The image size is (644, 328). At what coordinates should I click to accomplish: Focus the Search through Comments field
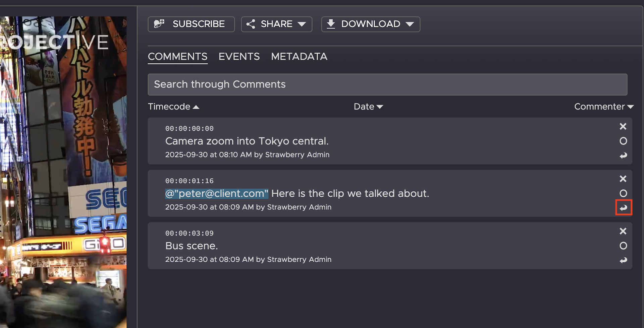click(387, 84)
